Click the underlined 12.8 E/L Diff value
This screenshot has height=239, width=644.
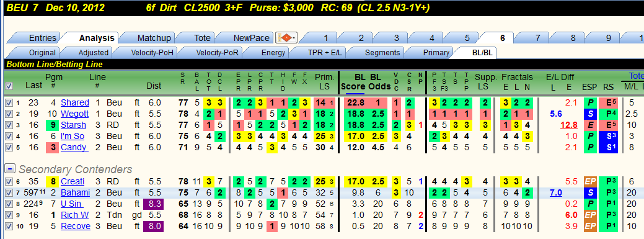point(569,125)
